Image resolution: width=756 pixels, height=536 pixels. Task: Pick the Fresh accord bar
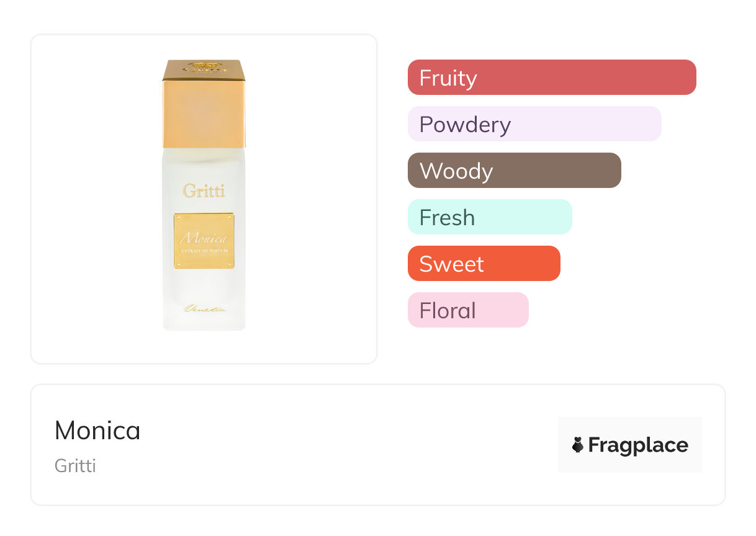[x=489, y=217]
